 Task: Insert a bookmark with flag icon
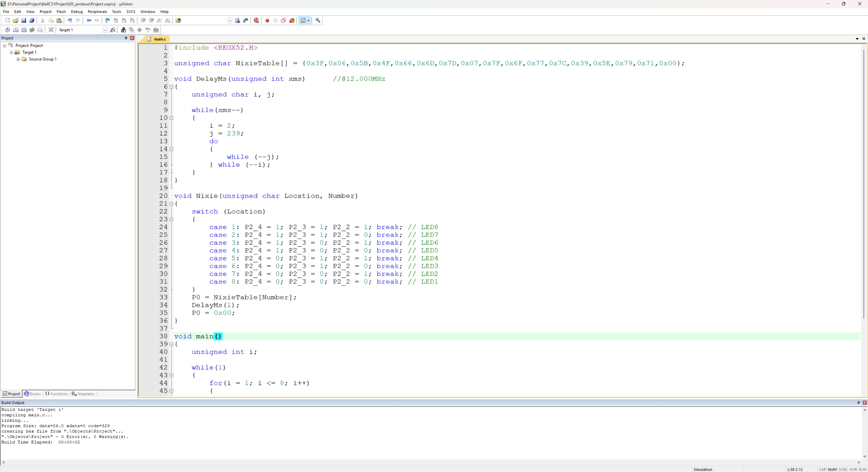(108, 21)
